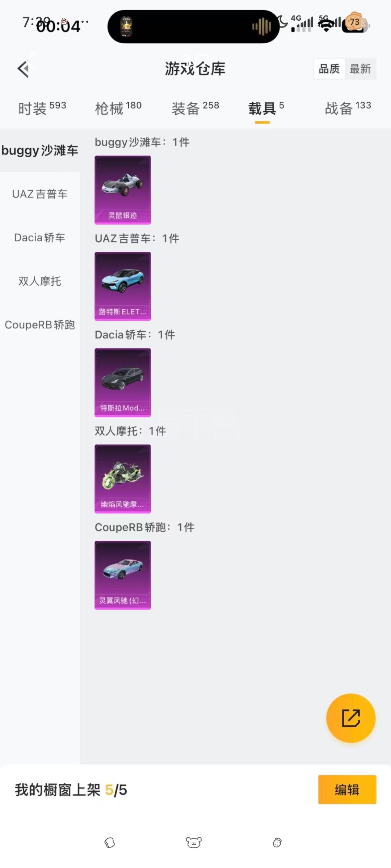
Task: Sort warehouse by 最新
Action: coord(360,69)
